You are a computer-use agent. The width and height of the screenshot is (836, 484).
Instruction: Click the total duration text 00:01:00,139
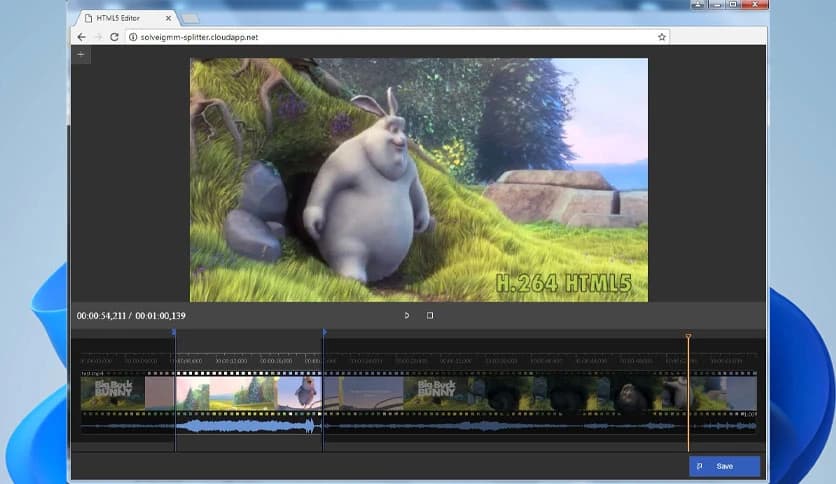pos(160,316)
